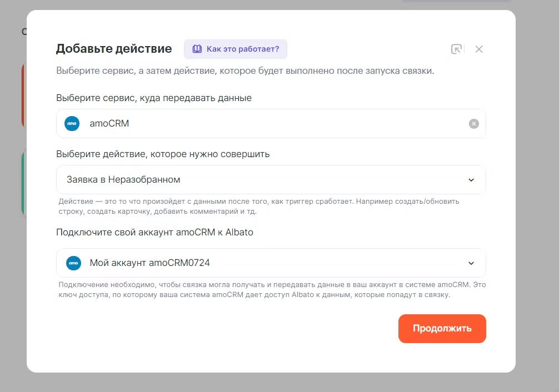The width and height of the screenshot is (559, 392).
Task: Click the amoCRM logo in the service field
Action: pos(72,123)
